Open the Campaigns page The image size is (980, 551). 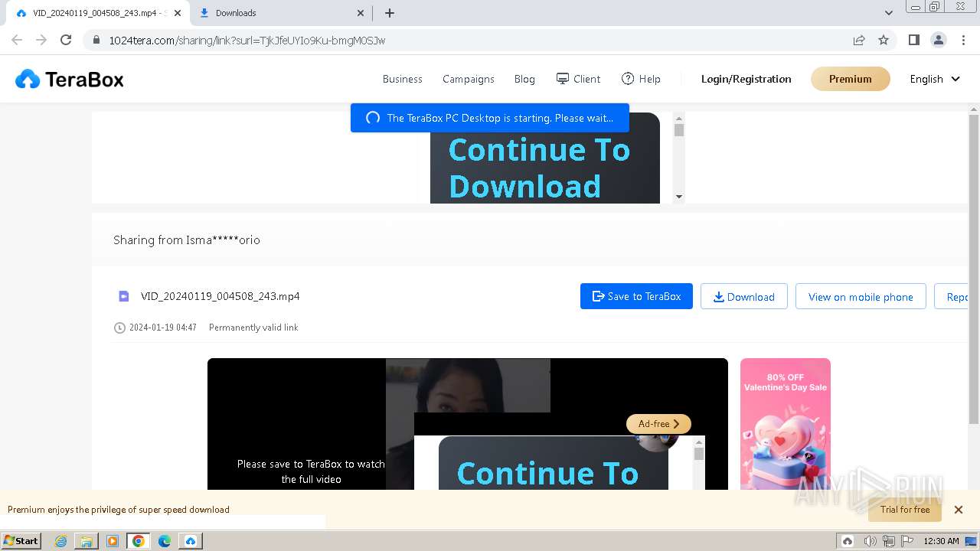[469, 79]
